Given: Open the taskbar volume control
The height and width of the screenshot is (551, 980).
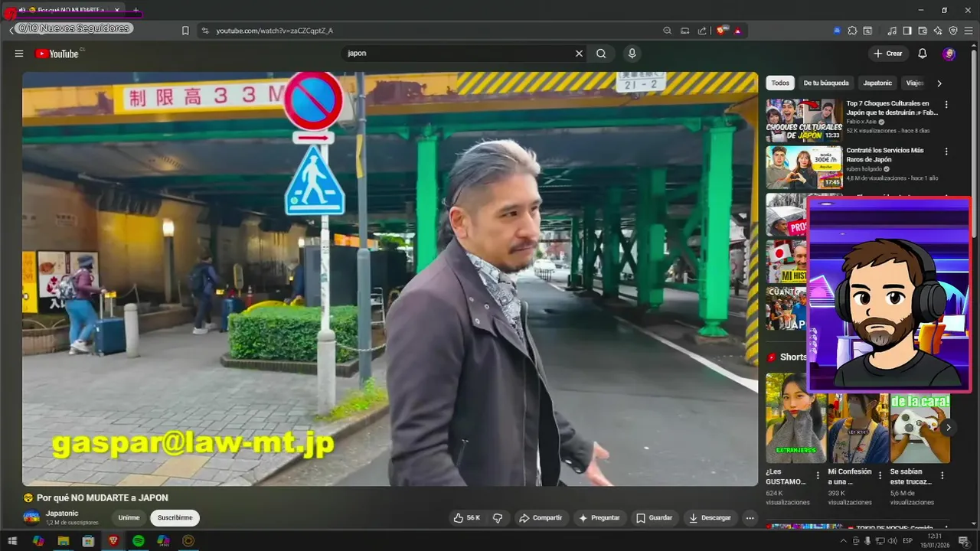Looking at the screenshot, I should coord(892,541).
